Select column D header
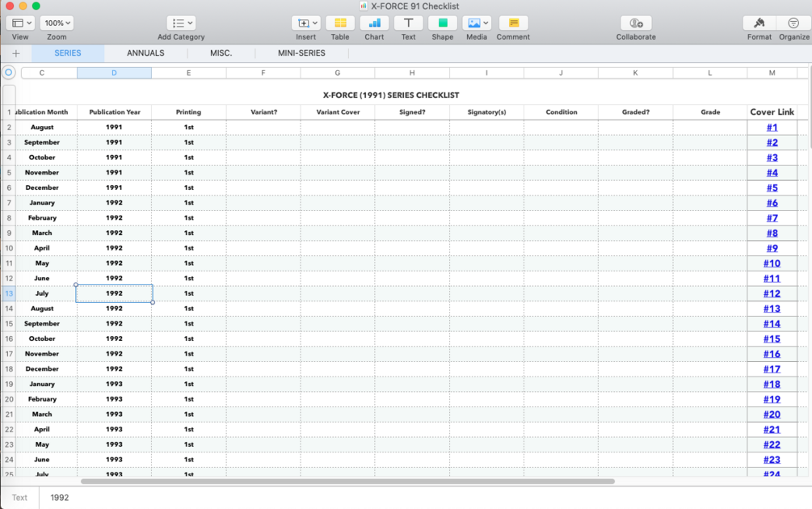Screen dimensions: 812x509 click(x=114, y=73)
